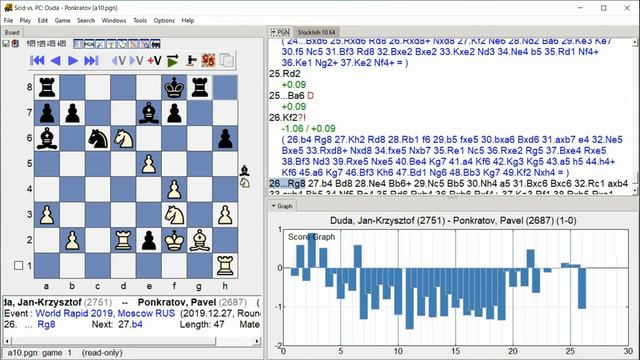Click the last dark toolbar icon in window row
Viewport: 640px width, 360px height.
(156, 44)
